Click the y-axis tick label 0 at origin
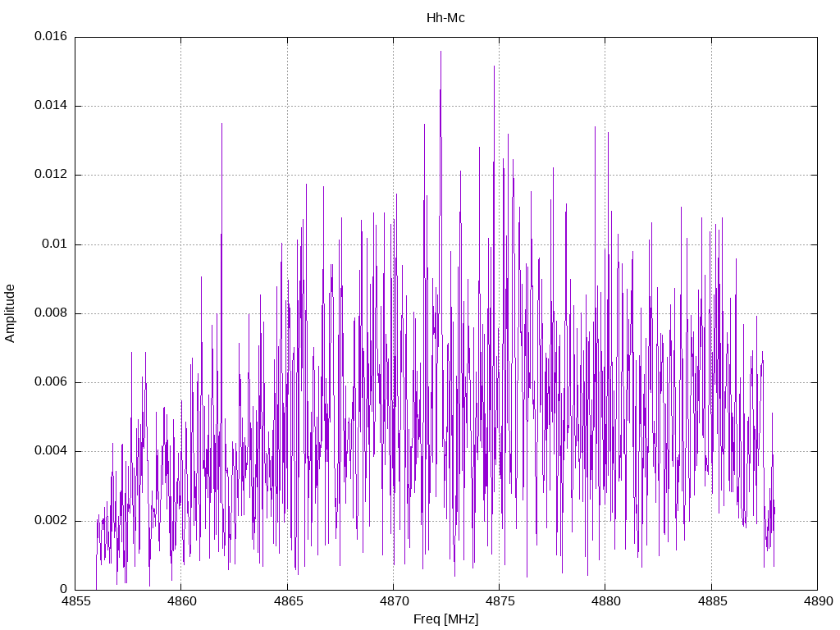The height and width of the screenshot is (630, 840). pos(64,589)
